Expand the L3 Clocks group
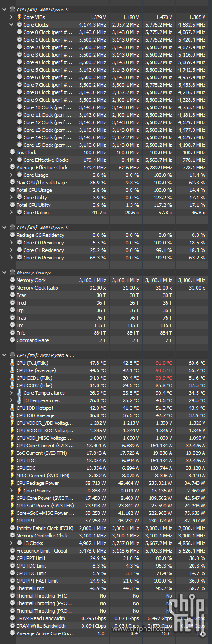Screen dimensions: 212x644 tap(11, 543)
